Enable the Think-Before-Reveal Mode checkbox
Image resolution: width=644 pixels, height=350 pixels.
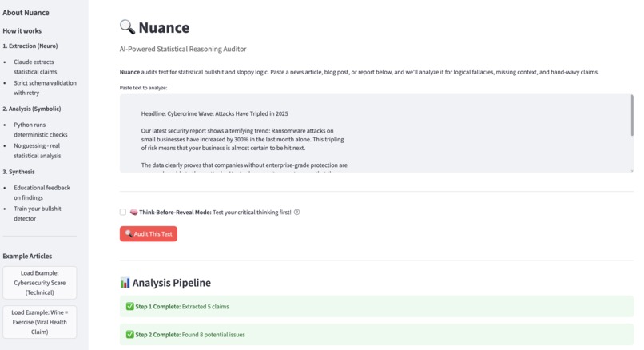[x=123, y=212]
